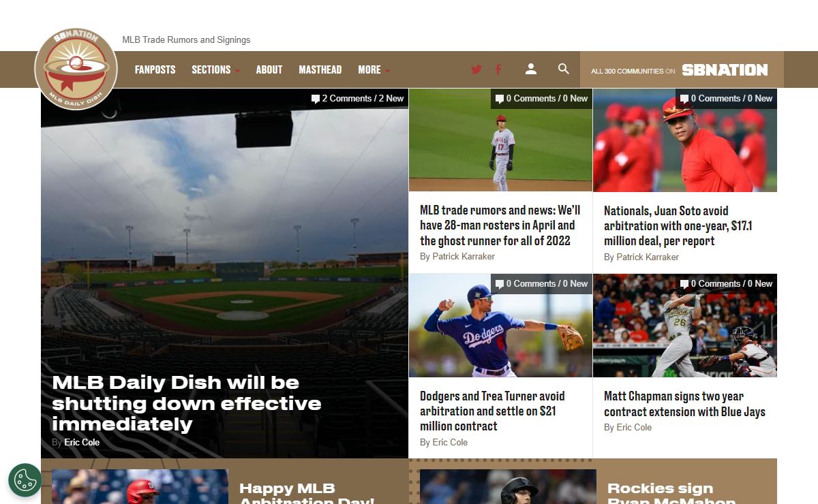The width and height of the screenshot is (818, 504).
Task: Open the SB Nation wordmark logo
Action: click(725, 69)
